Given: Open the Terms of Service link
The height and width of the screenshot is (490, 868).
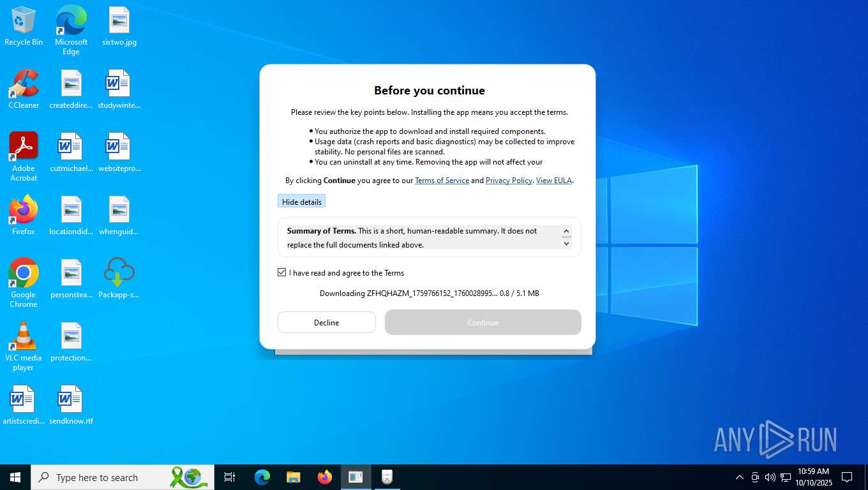Looking at the screenshot, I should [442, 181].
